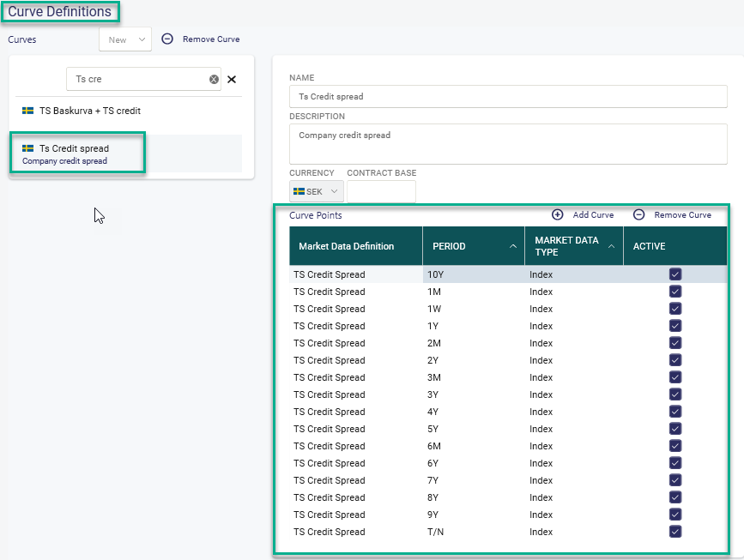Screen dimensions: 744x560
Task: Select TS Baskurva + TS credit curve
Action: [x=90, y=111]
